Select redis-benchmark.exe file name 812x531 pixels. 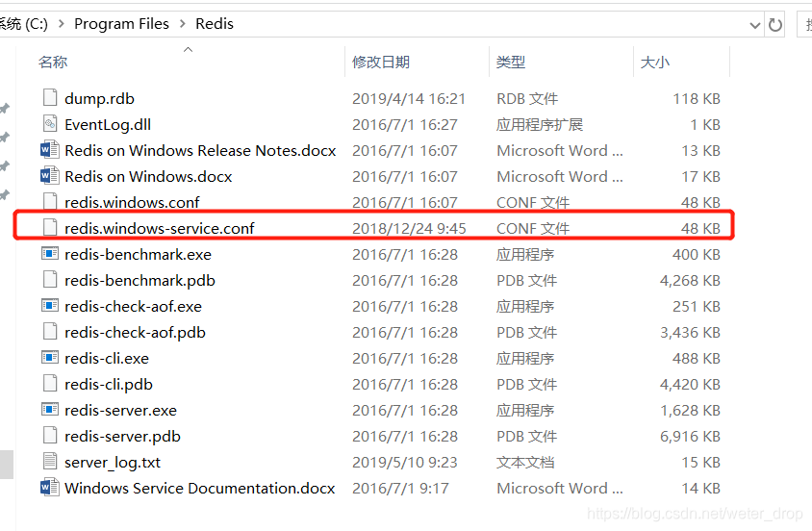tap(138, 254)
